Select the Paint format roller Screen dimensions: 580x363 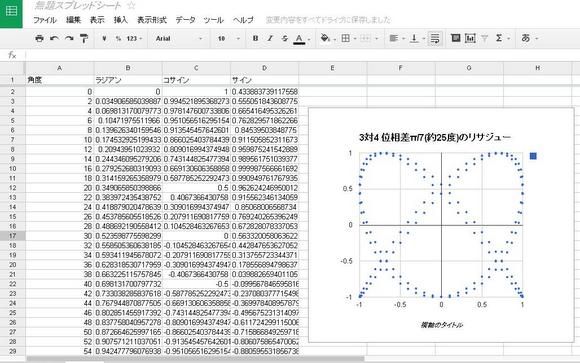(x=84, y=38)
